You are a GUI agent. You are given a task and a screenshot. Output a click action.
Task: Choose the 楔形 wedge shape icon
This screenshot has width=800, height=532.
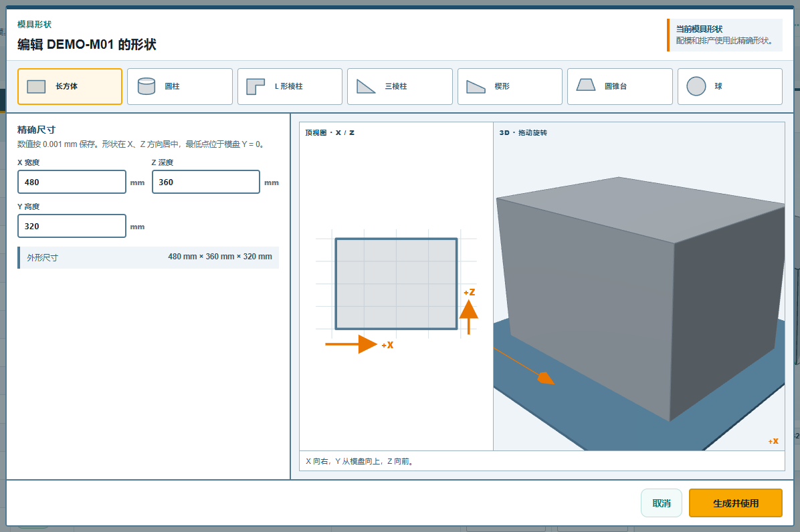pyautogui.click(x=476, y=87)
